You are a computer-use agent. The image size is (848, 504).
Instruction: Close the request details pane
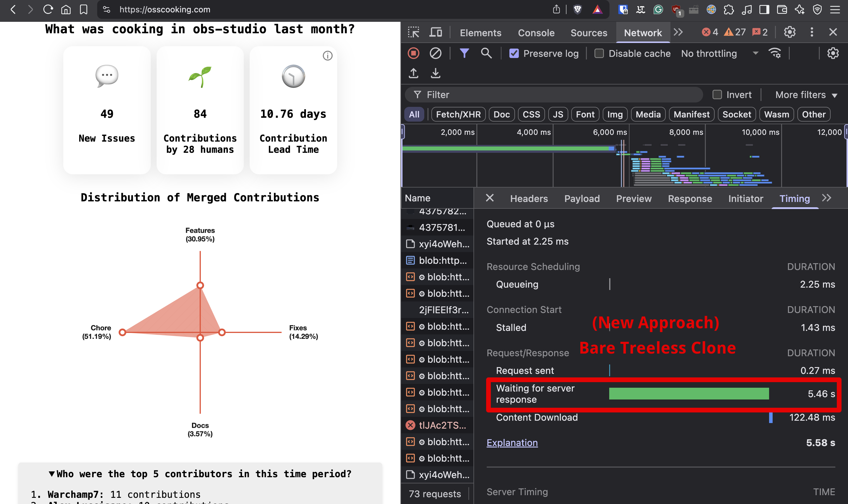point(490,198)
